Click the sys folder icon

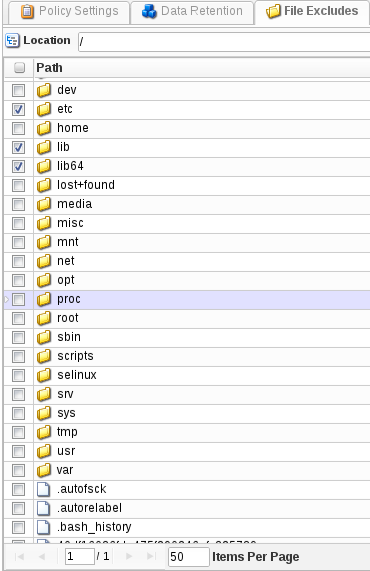coord(44,413)
